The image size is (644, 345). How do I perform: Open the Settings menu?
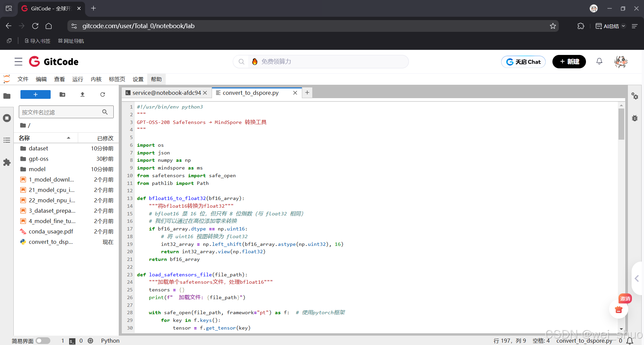tap(138, 79)
